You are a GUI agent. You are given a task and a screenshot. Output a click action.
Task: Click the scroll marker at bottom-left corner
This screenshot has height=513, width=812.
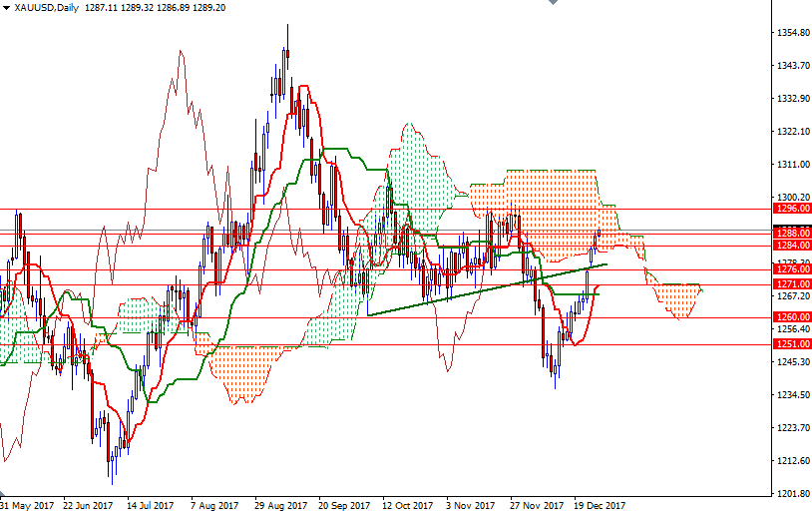pyautogui.click(x=3, y=495)
